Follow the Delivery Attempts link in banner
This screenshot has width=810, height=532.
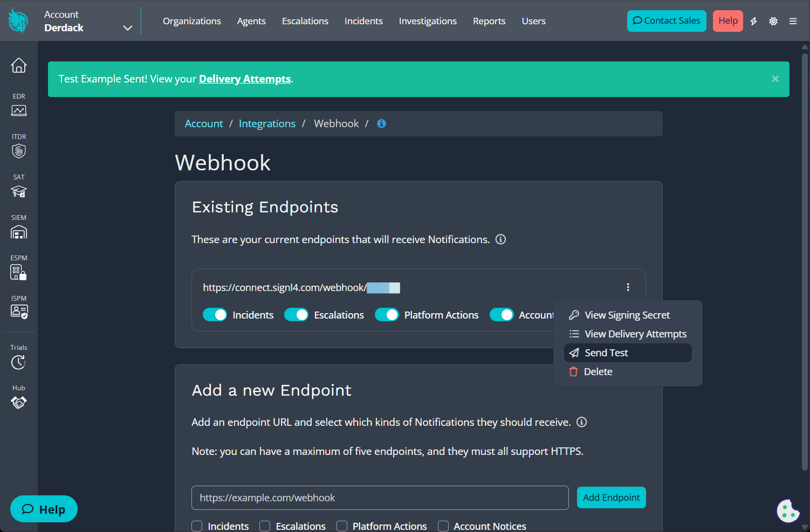click(245, 79)
